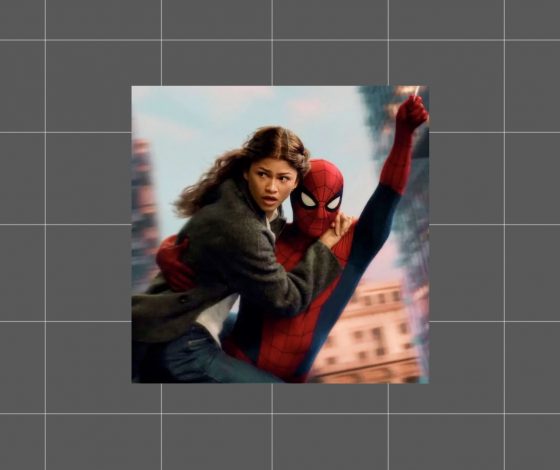This screenshot has width=560, height=470.
Task: Select the Spider-Man photo on the canvas
Action: pos(280,234)
